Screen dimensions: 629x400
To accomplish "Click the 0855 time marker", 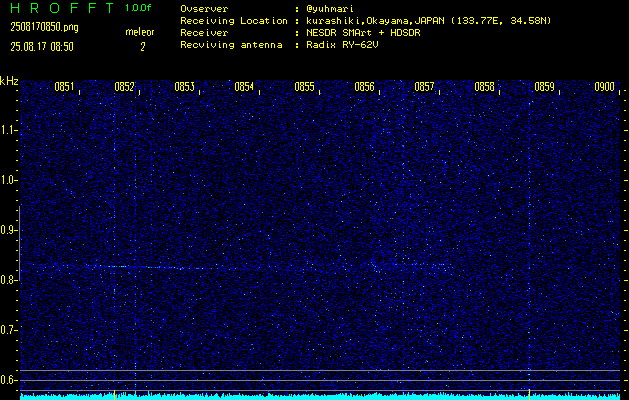I will (x=304, y=87).
